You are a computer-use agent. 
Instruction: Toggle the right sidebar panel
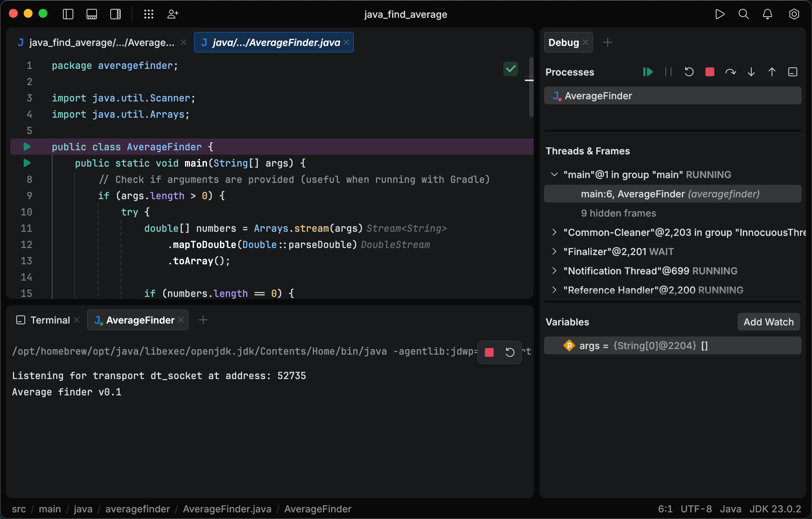click(x=115, y=14)
